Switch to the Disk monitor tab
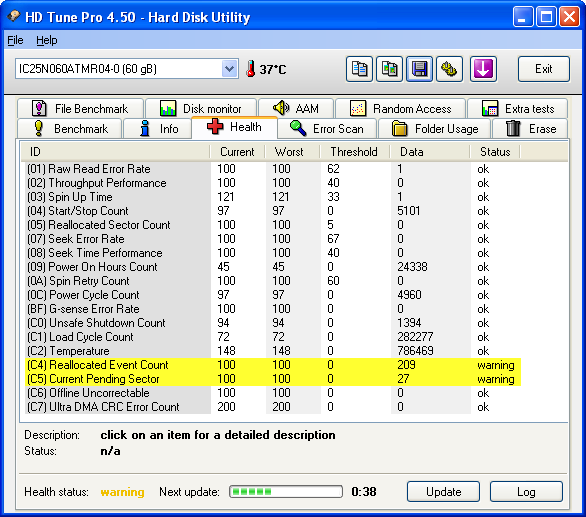The width and height of the screenshot is (586, 517). [201, 108]
